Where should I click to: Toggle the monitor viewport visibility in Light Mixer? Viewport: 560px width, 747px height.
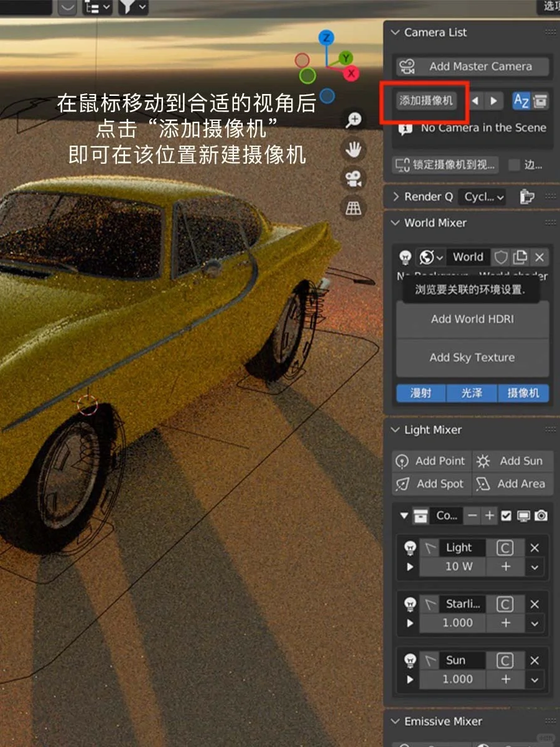pos(526,515)
